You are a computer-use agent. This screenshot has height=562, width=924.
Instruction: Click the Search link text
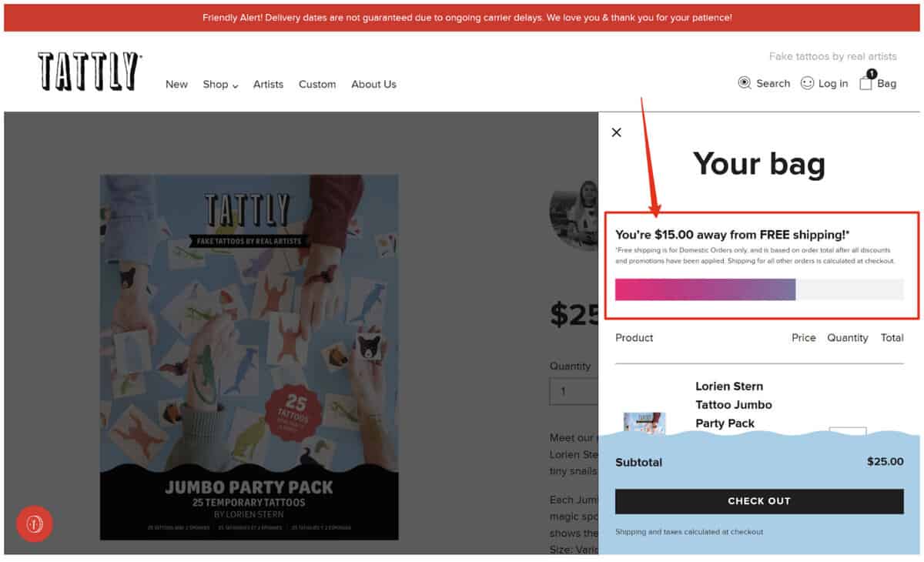[773, 83]
